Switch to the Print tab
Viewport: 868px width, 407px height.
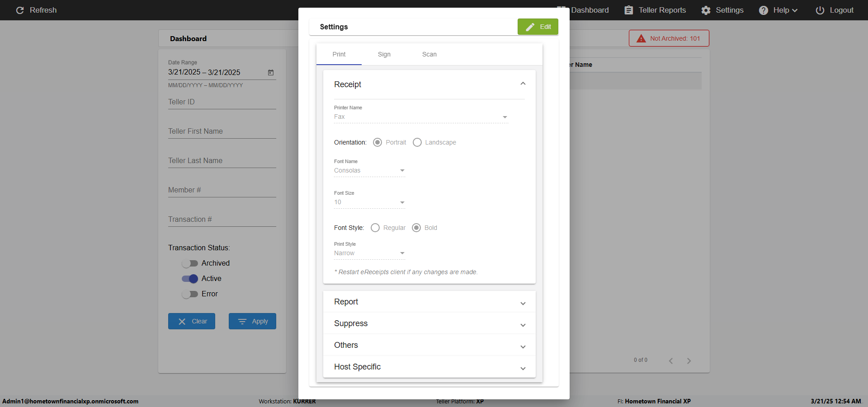coord(339,54)
